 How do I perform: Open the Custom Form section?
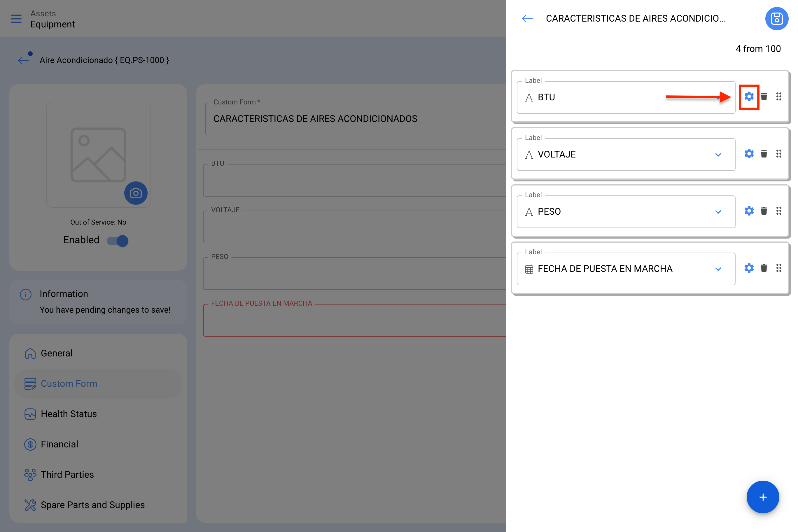(x=98, y=383)
